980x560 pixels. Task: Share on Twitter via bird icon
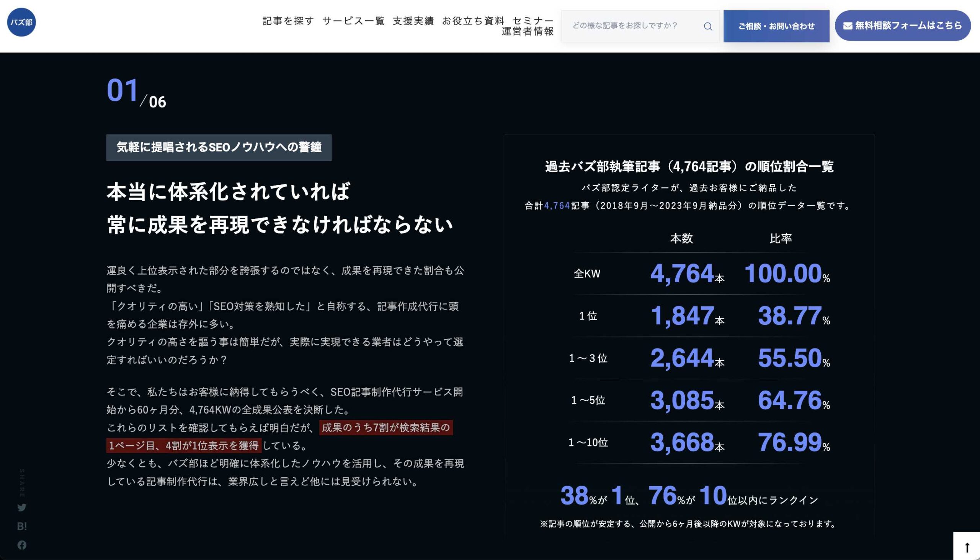tap(22, 507)
